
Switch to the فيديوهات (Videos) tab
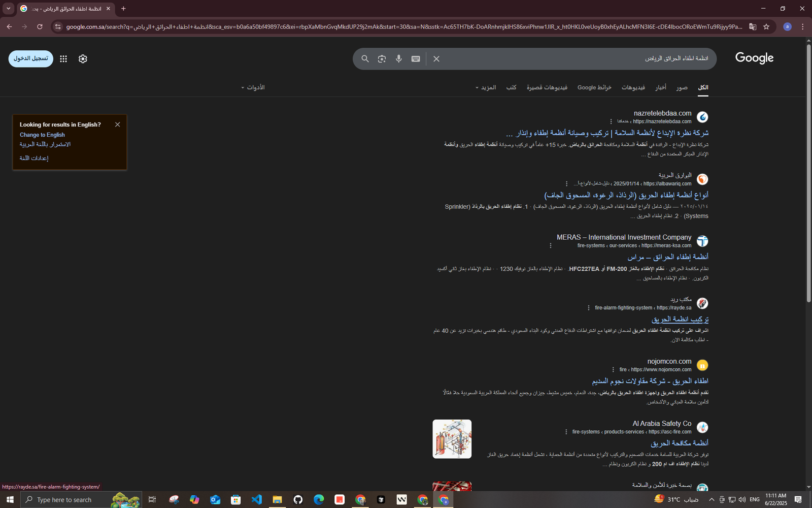(x=633, y=87)
